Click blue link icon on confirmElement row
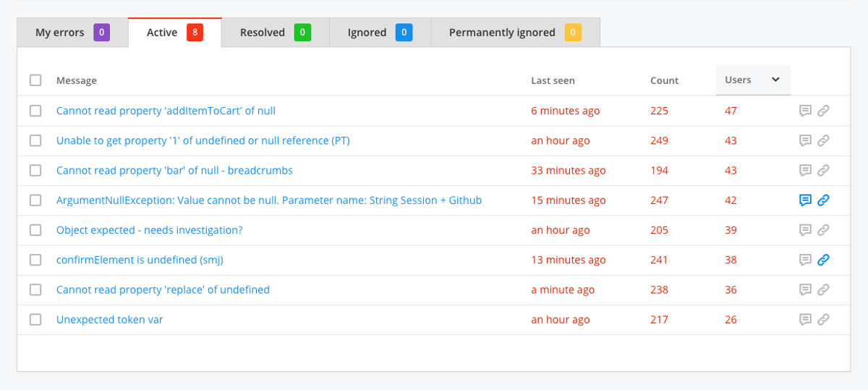Screen dimensions: 868x390 pos(823,260)
